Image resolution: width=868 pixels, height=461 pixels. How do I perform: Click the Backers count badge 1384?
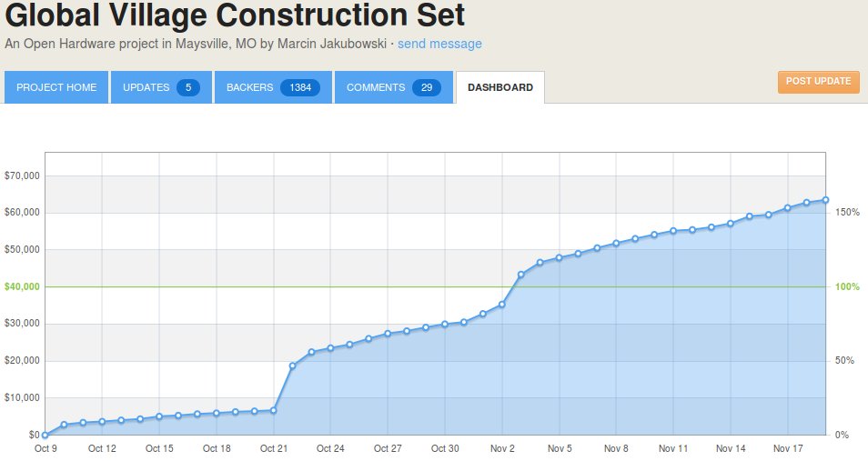(300, 87)
